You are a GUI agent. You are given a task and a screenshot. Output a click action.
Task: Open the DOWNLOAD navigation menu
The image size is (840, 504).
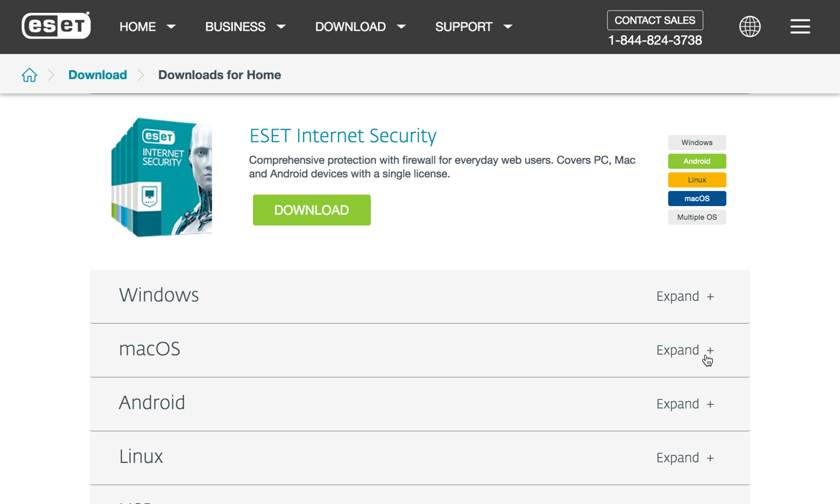pyautogui.click(x=351, y=27)
